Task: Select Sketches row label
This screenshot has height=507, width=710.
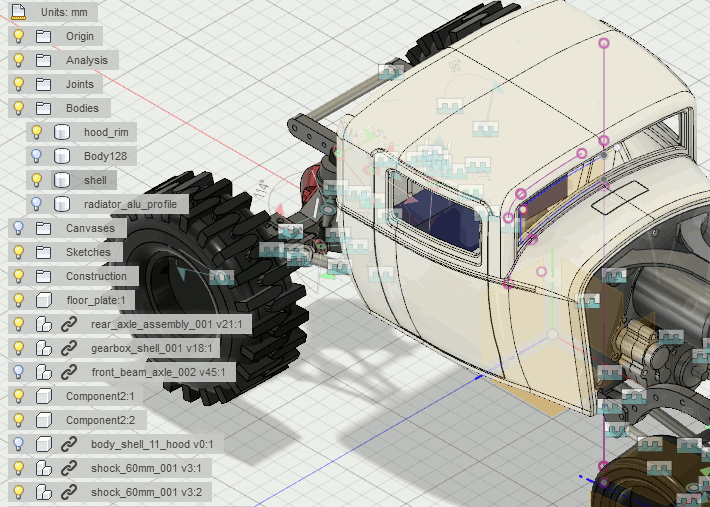Action: point(88,252)
